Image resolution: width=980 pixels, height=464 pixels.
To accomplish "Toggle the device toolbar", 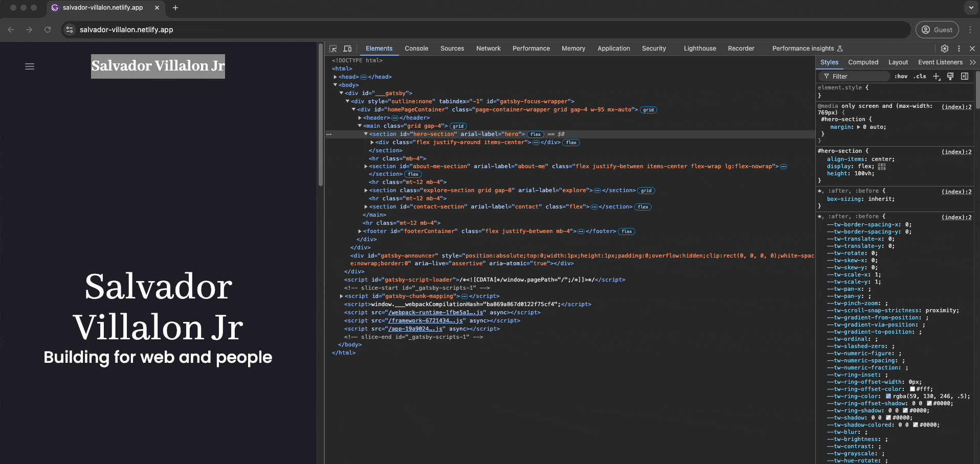I will click(348, 49).
